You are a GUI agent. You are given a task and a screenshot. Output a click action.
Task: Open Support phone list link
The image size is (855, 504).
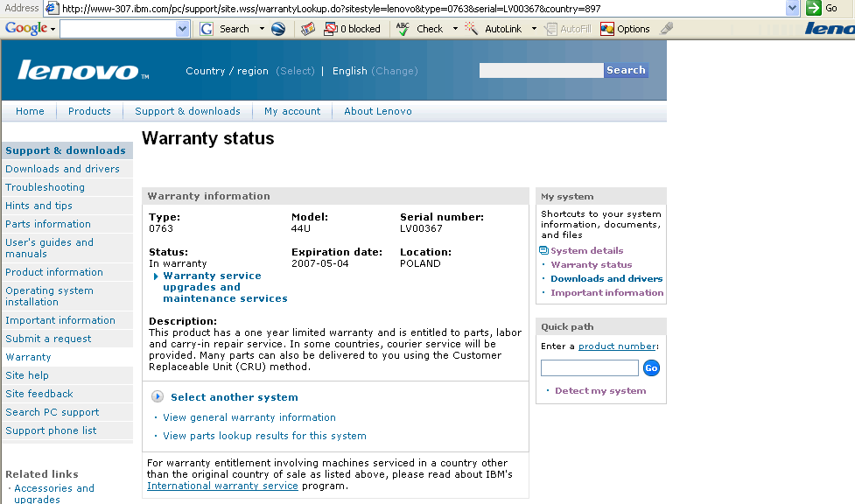[51, 430]
